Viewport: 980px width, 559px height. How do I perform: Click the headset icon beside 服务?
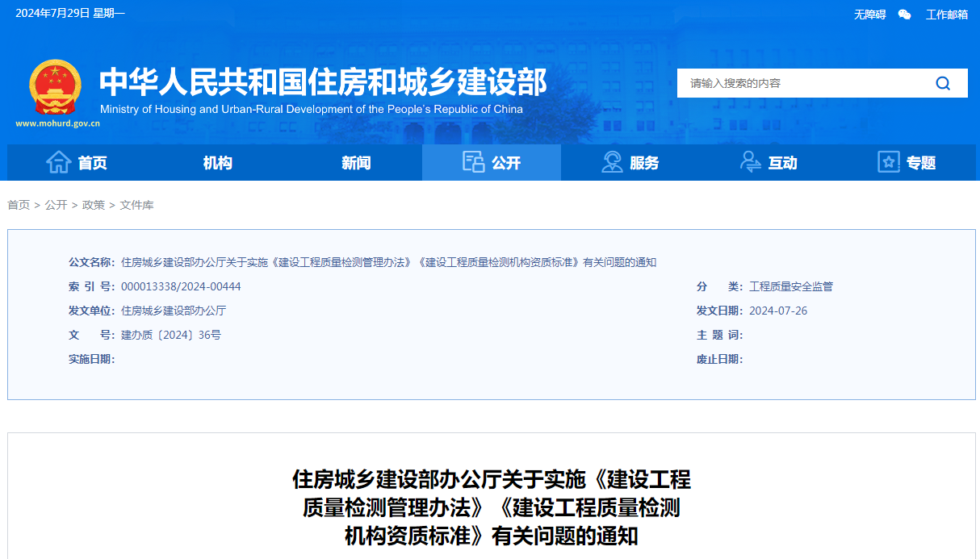point(612,162)
